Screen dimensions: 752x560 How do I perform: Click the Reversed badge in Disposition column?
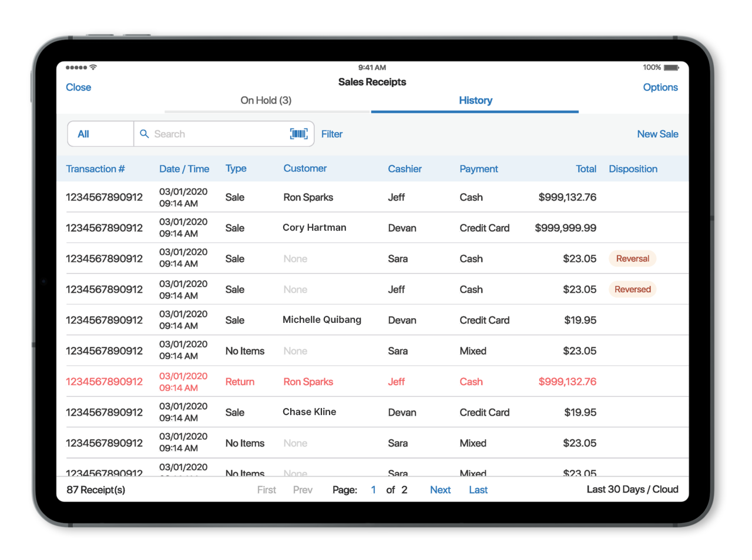coord(632,289)
